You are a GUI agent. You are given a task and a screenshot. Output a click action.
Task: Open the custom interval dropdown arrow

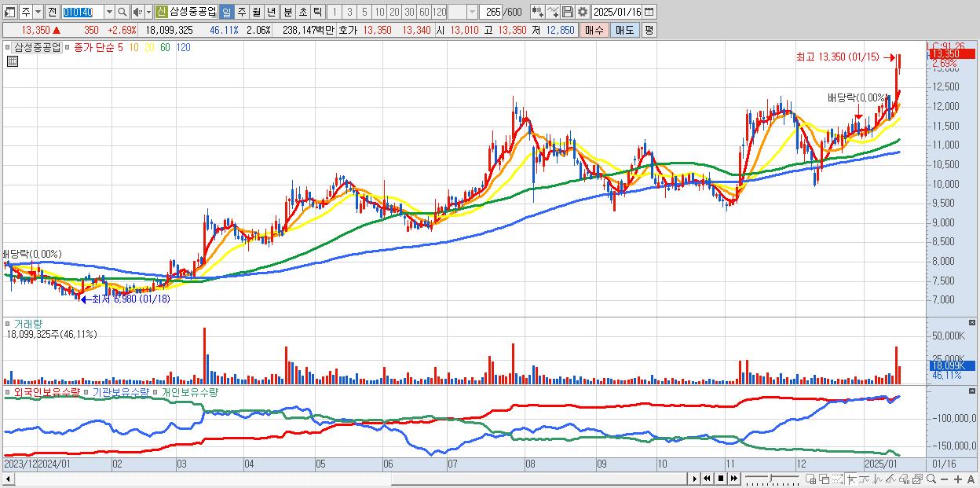point(472,12)
